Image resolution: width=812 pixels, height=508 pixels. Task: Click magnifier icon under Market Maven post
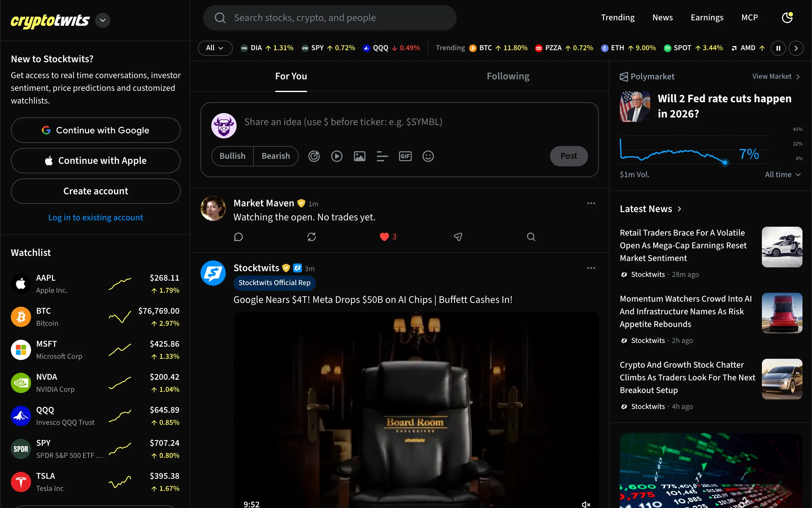coord(531,237)
